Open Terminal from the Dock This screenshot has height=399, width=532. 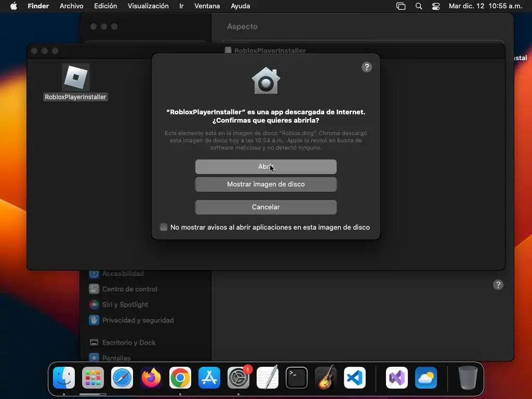click(297, 378)
